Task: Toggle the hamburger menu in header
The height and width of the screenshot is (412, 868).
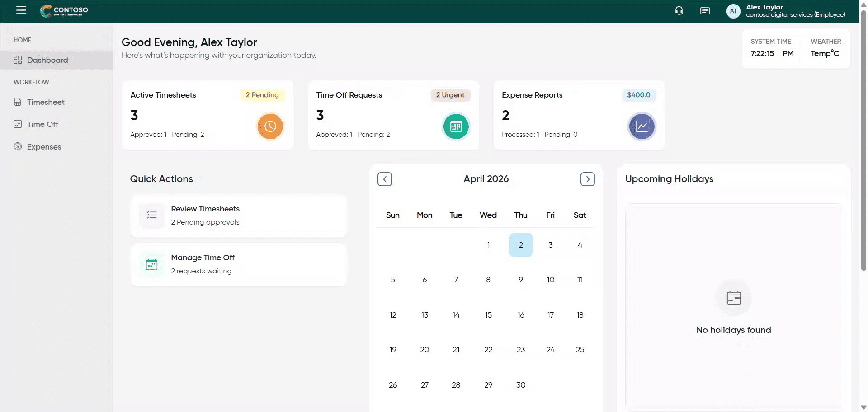Action: tap(21, 10)
